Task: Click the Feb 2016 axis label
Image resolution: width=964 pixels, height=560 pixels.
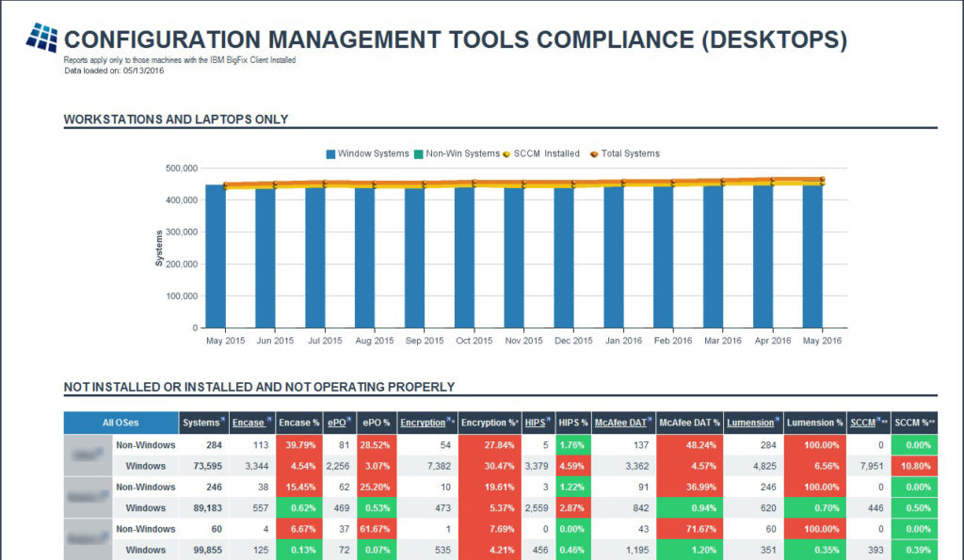Action: point(673,341)
